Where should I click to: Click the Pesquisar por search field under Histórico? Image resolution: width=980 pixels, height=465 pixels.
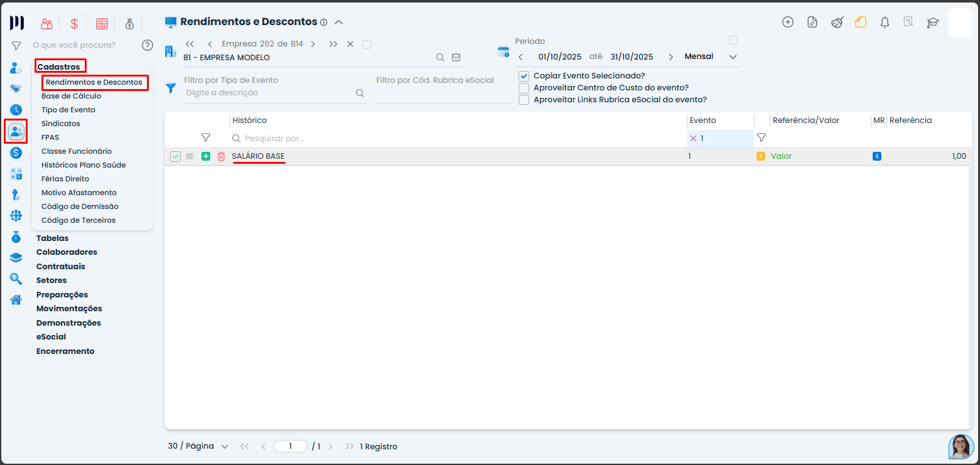pyautogui.click(x=458, y=138)
